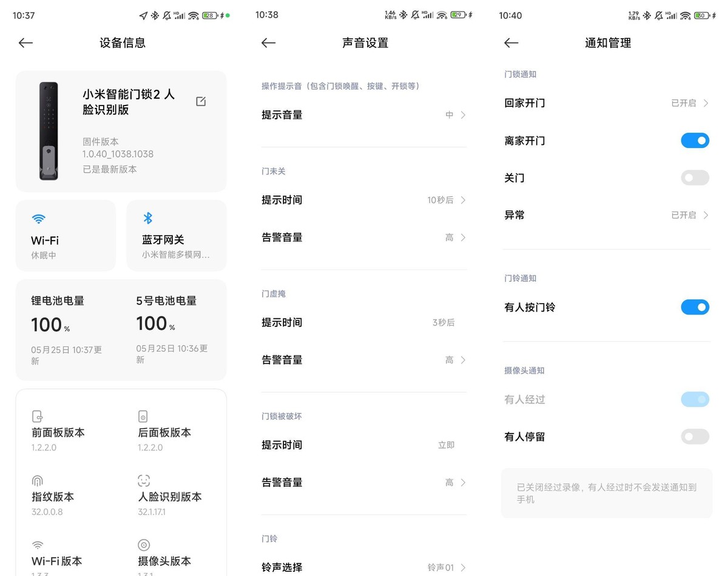Select the 通知管理 page title
The height and width of the screenshot is (576, 728).
click(608, 43)
